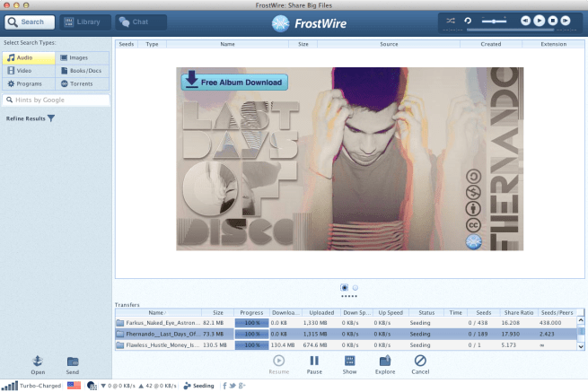Select the Torrents search type
Image resolution: width=588 pixels, height=392 pixels.
(83, 83)
